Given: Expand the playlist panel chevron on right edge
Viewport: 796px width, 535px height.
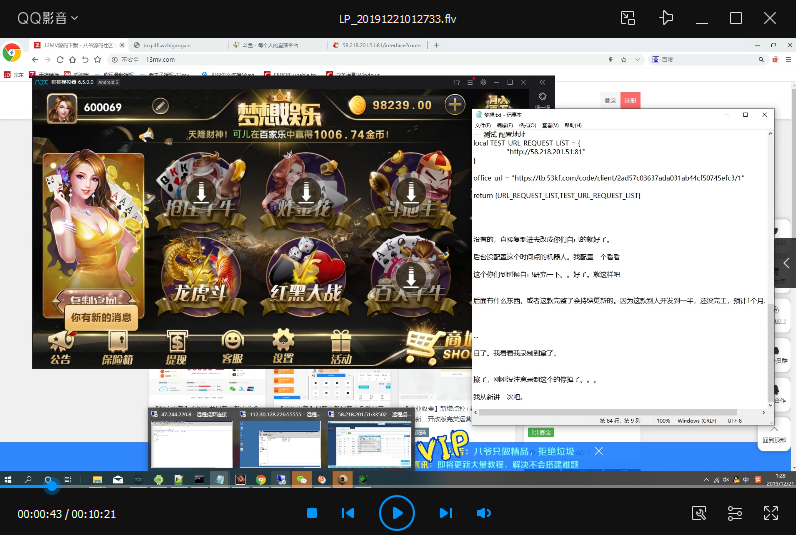Looking at the screenshot, I should coord(786,263).
